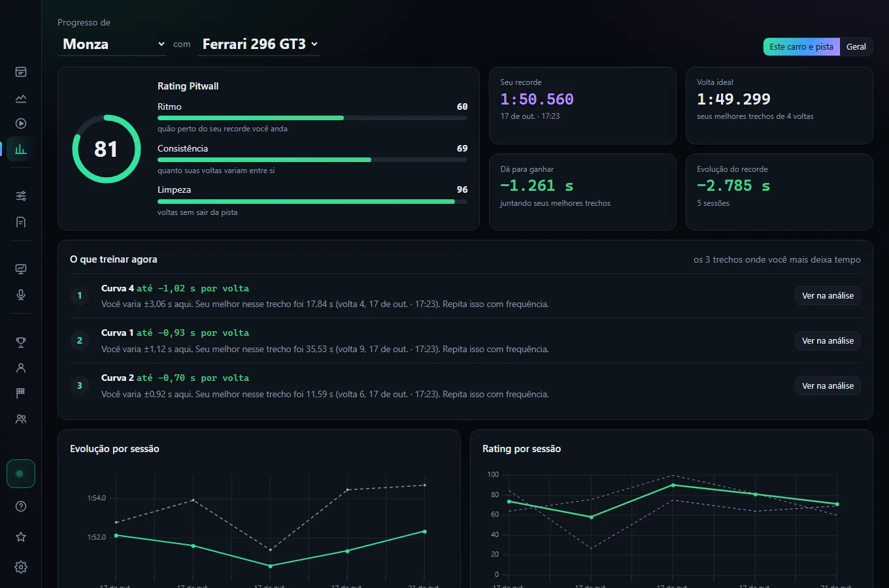Open the help question mark icon
Screen dimensions: 889x588
coord(21,506)
